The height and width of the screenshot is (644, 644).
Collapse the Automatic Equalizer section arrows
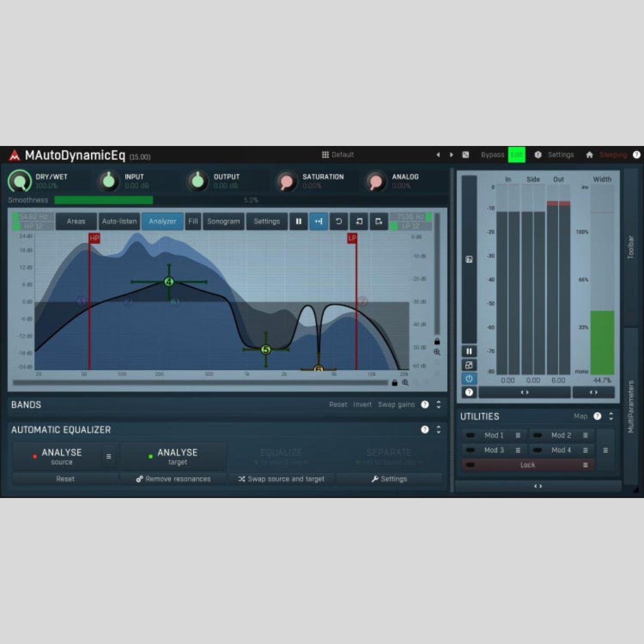pyautogui.click(x=438, y=429)
